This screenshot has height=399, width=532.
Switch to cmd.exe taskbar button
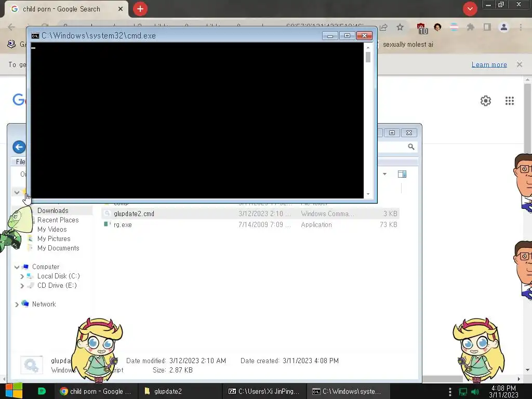(x=348, y=391)
